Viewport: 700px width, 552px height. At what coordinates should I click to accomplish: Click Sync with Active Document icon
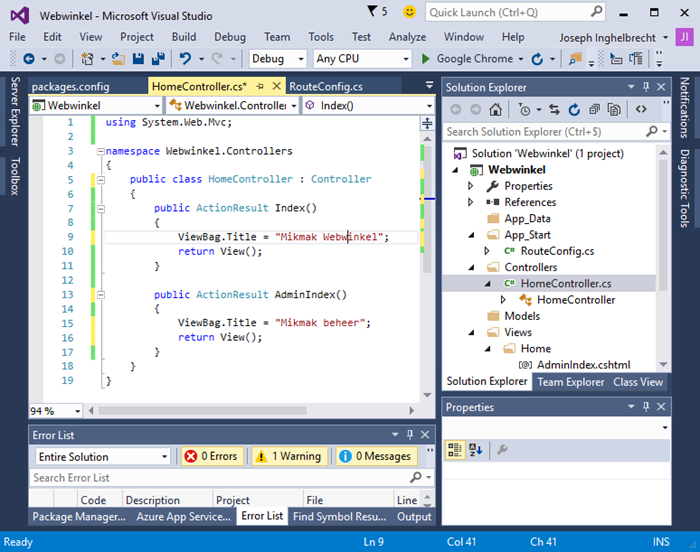[x=554, y=109]
